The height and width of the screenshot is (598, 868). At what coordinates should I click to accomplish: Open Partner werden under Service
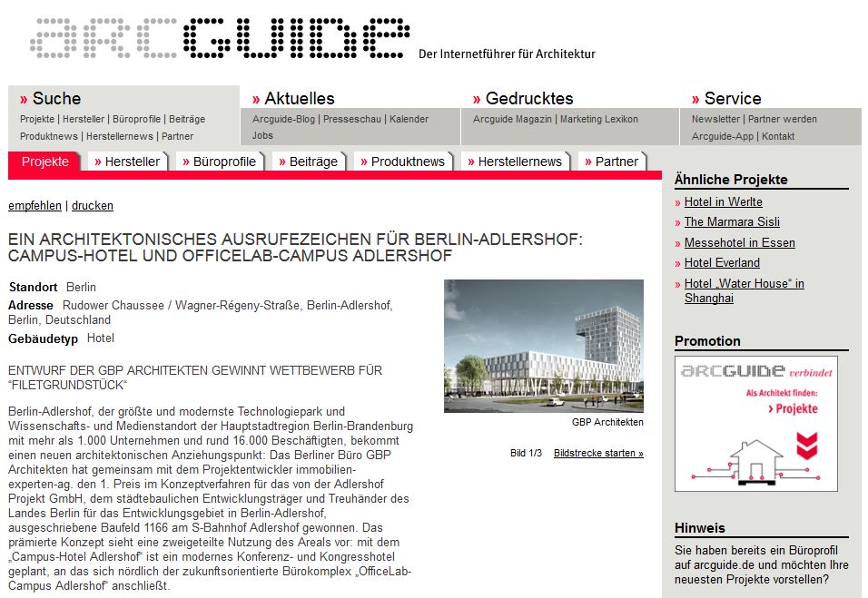782,119
